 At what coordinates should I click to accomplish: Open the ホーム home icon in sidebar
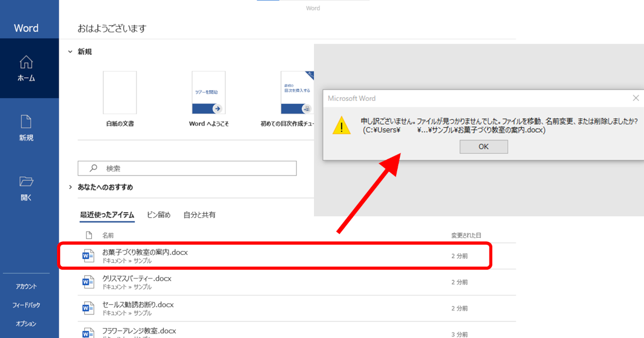[26, 62]
